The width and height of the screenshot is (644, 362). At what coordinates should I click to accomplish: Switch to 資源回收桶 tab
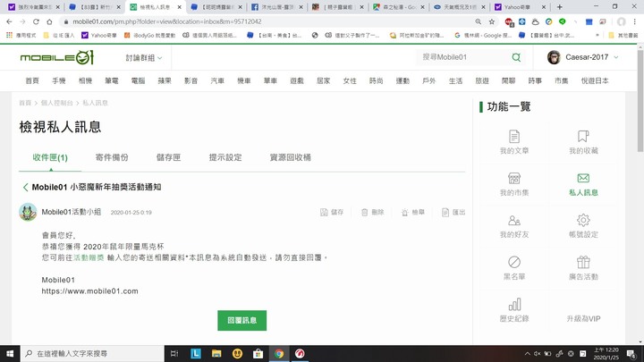click(291, 157)
